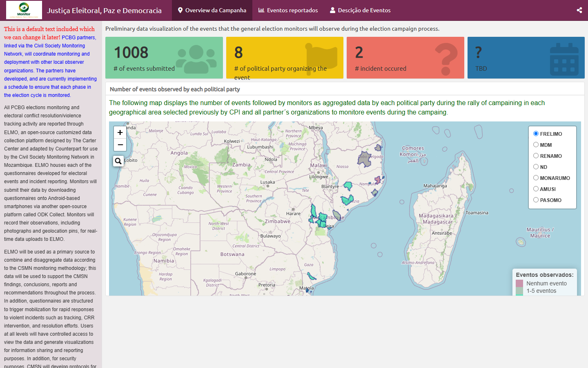Zoom in on the map
The image size is (588, 368).
click(120, 132)
